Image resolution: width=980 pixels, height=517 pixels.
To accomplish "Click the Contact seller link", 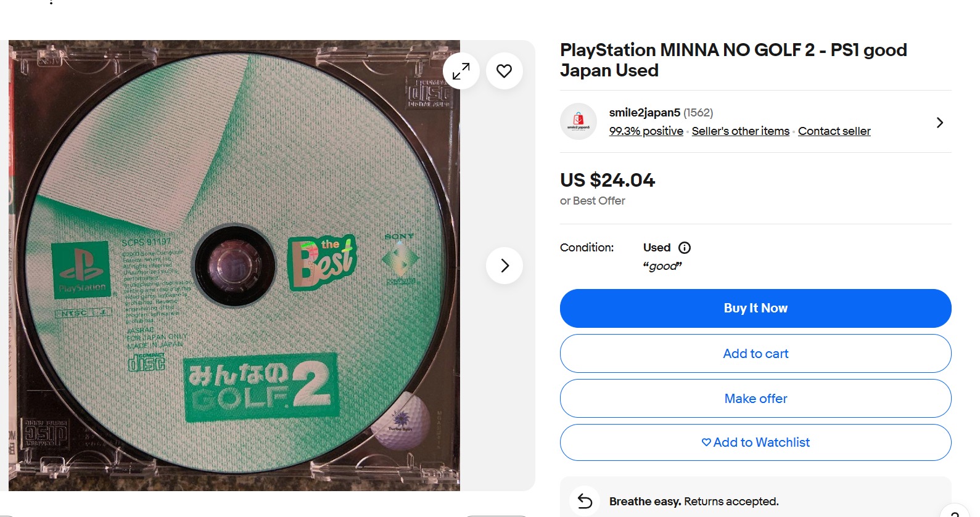I will (x=834, y=131).
